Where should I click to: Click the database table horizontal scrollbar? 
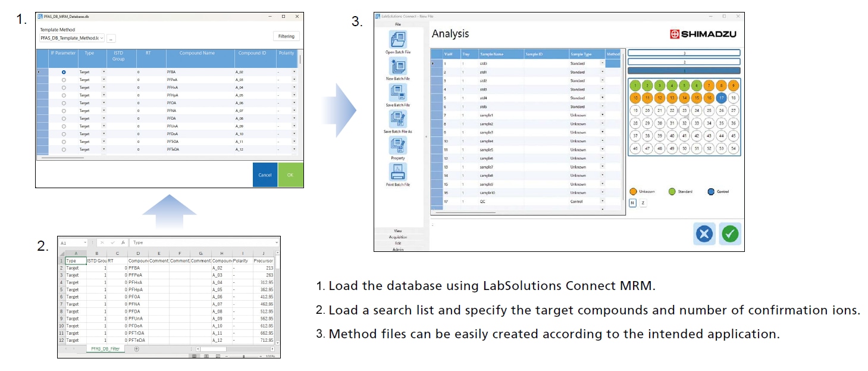pyautogui.click(x=62, y=157)
